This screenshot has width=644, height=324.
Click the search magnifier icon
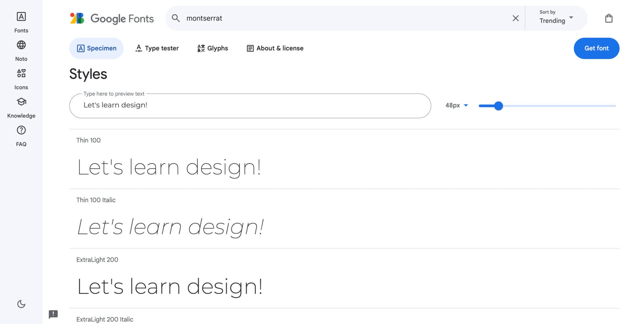[x=176, y=19]
